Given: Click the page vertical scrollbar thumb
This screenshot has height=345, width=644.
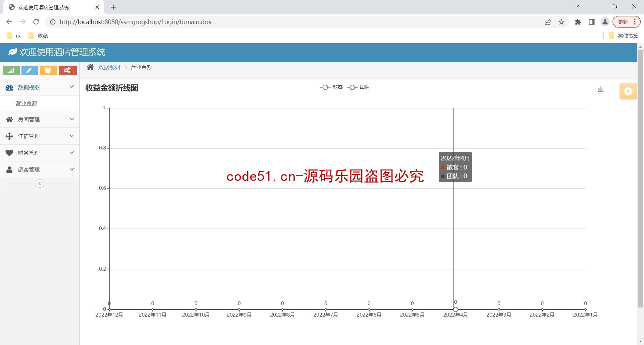Looking at the screenshot, I should (640, 179).
